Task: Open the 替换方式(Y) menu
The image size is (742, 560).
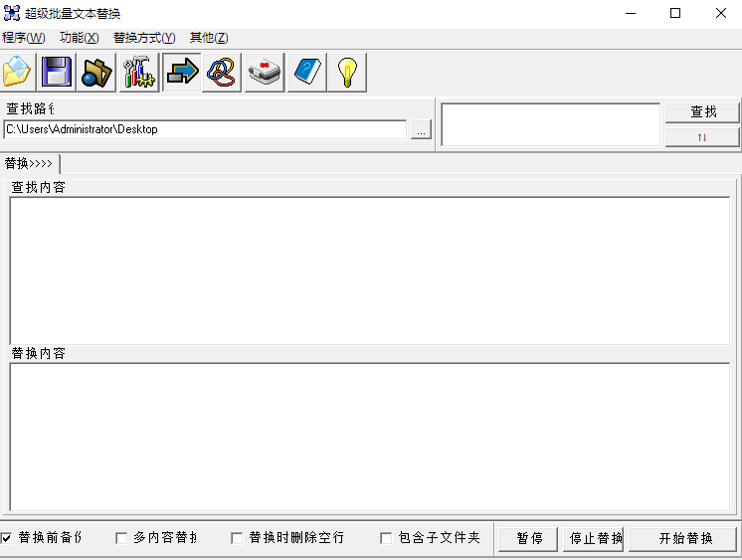Action: point(144,38)
